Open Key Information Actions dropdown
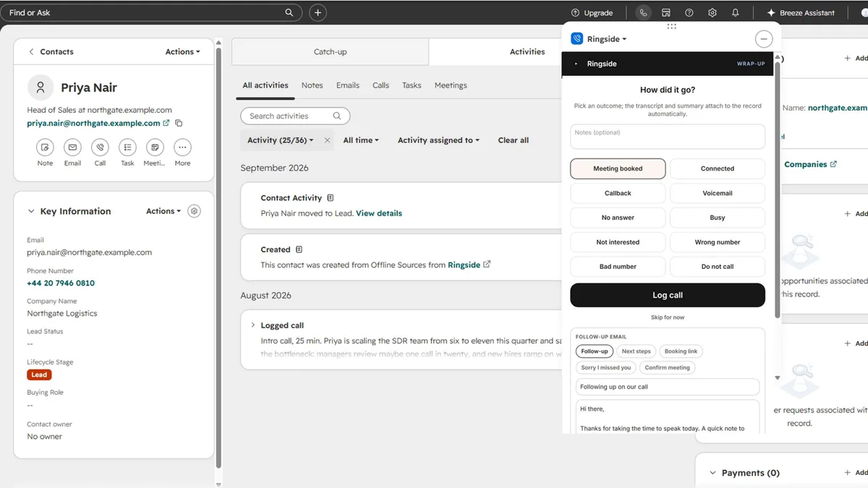868x488 pixels. [163, 211]
